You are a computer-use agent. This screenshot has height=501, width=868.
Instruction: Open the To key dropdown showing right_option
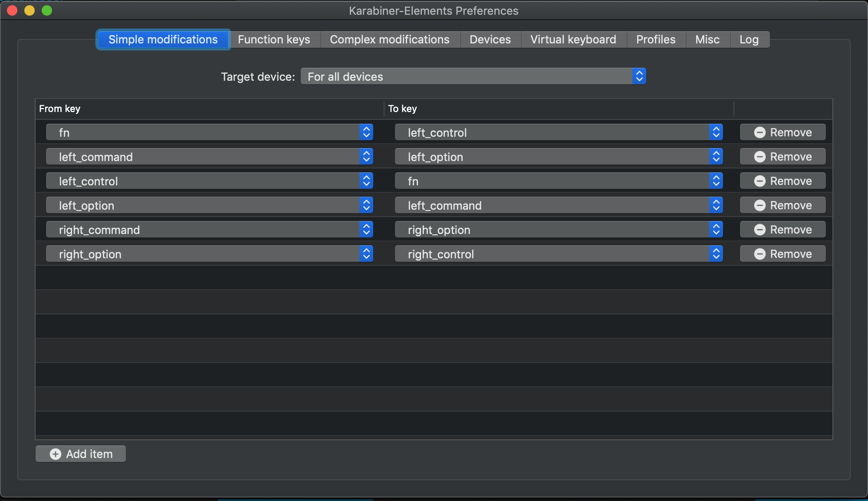pyautogui.click(x=559, y=230)
